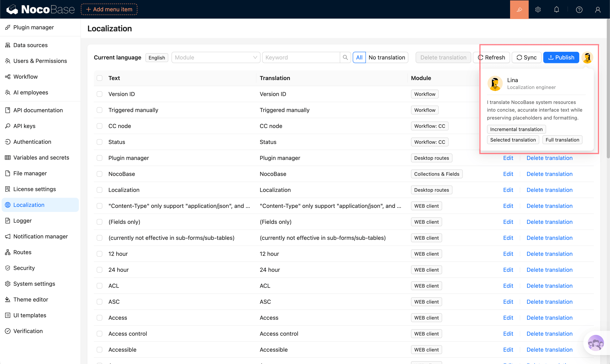Click the keyword search magnifier icon

pyautogui.click(x=345, y=57)
